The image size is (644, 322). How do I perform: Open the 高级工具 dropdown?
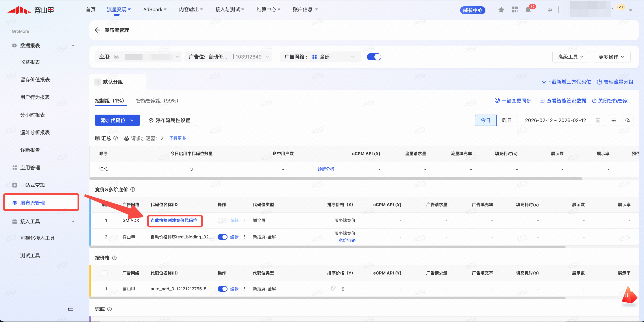pyautogui.click(x=571, y=57)
